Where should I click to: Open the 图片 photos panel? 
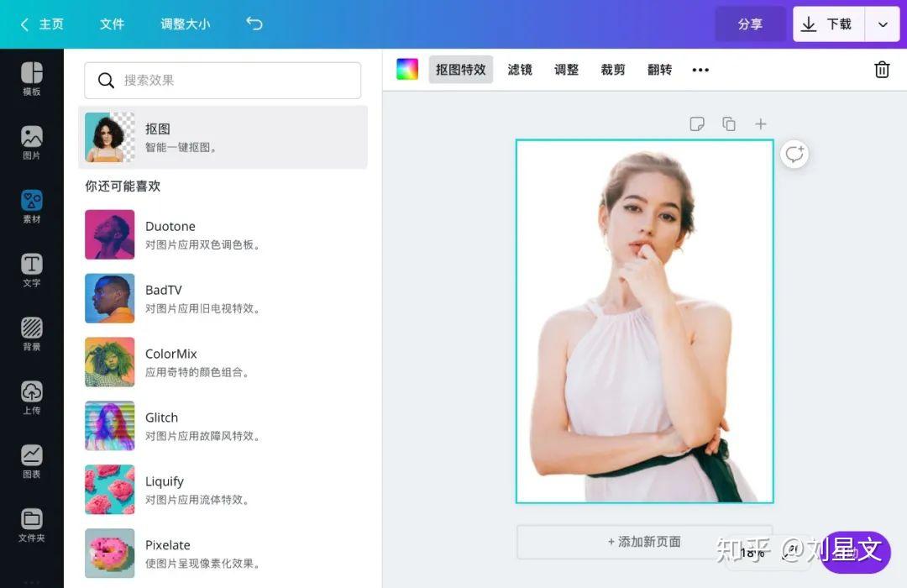click(31, 143)
